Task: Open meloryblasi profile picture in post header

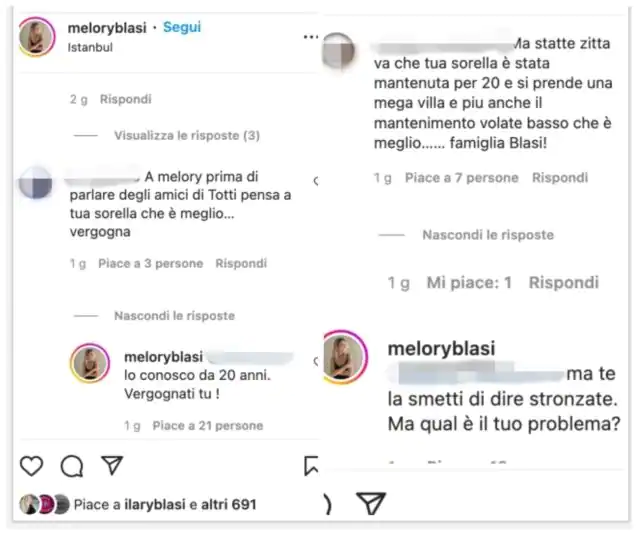Action: pos(37,37)
